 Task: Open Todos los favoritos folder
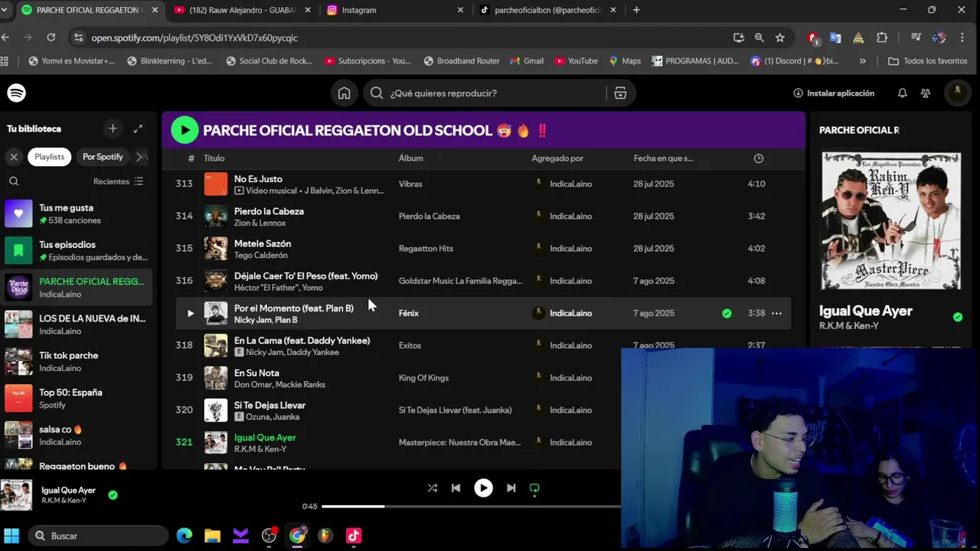click(x=927, y=61)
